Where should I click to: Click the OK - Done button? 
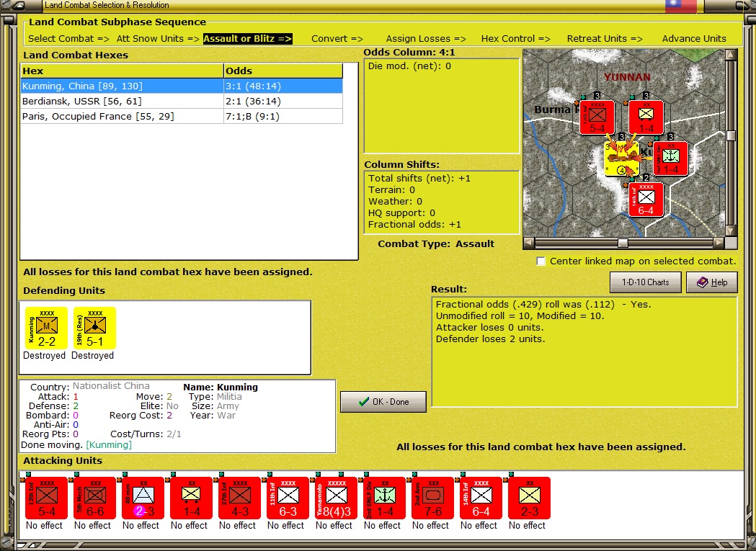[x=383, y=402]
